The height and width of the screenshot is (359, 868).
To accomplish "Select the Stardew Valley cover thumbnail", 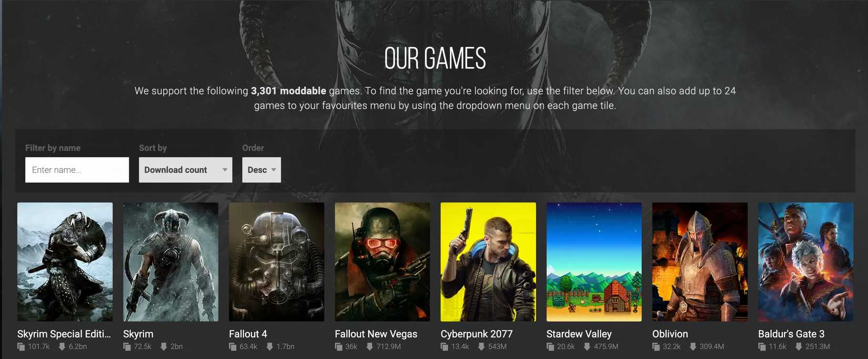I will (x=594, y=262).
